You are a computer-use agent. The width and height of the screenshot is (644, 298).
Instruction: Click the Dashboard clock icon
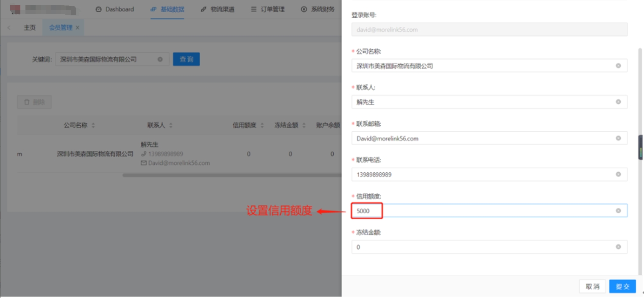click(x=98, y=9)
